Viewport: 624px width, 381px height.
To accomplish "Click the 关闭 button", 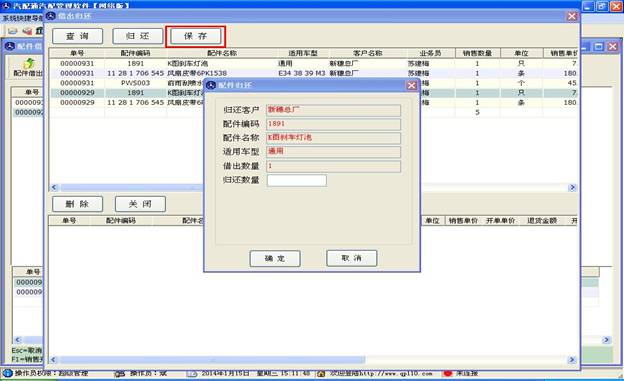I will point(140,204).
